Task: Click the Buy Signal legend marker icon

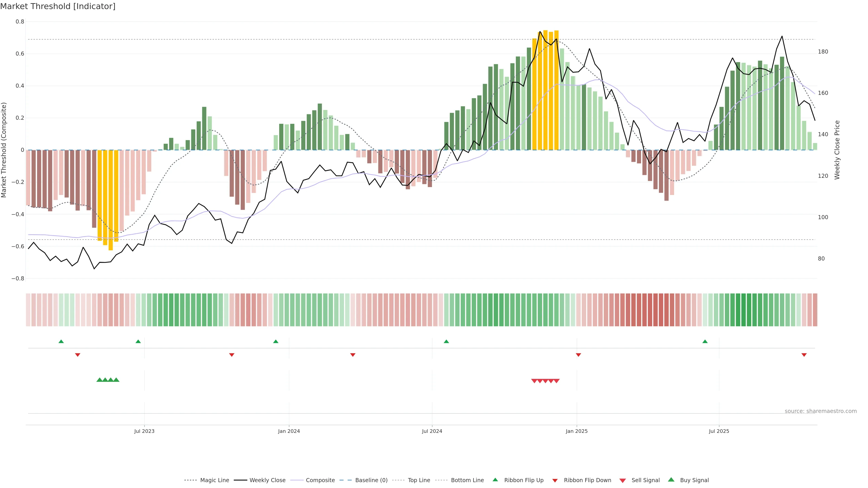Action: [x=671, y=480]
